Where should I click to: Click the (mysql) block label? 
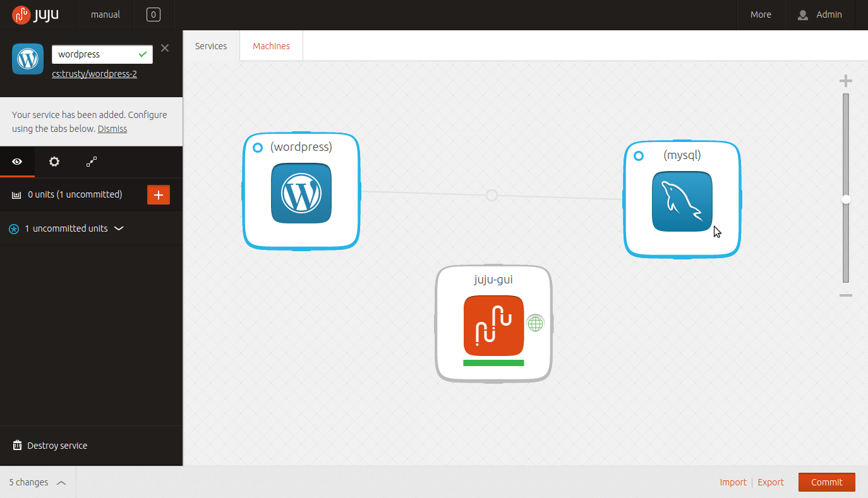[x=682, y=155]
